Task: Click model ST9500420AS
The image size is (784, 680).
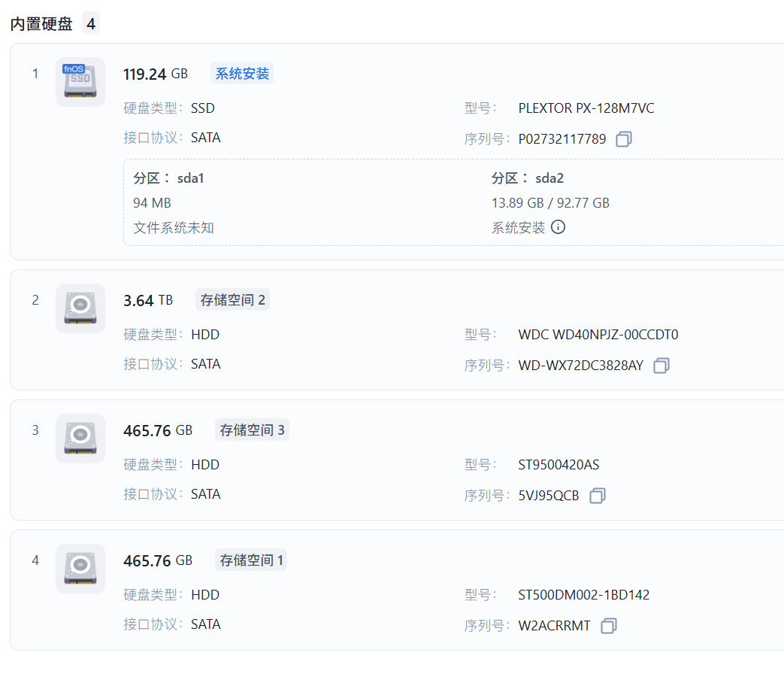Action: click(558, 464)
